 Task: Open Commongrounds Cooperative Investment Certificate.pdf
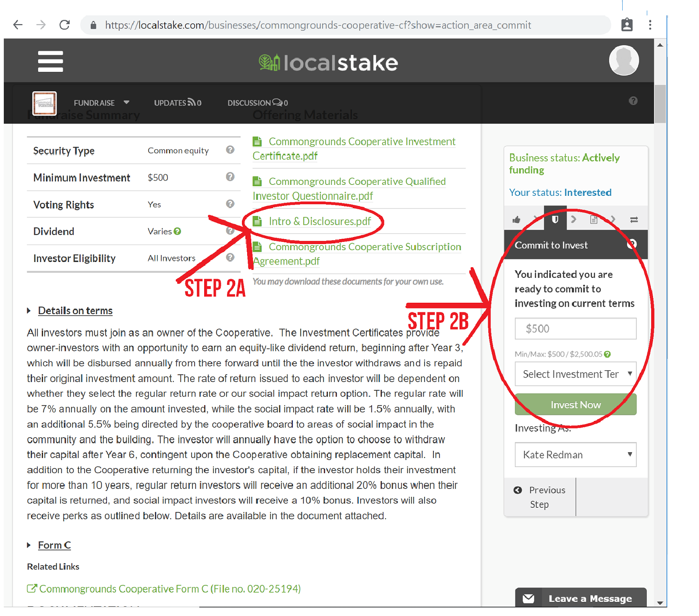pyautogui.click(x=354, y=149)
